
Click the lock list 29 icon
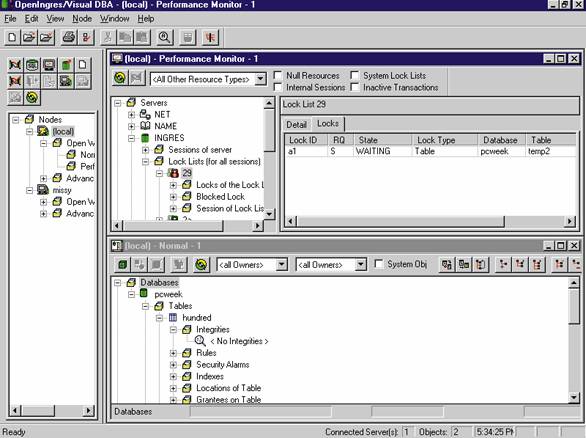tap(173, 173)
